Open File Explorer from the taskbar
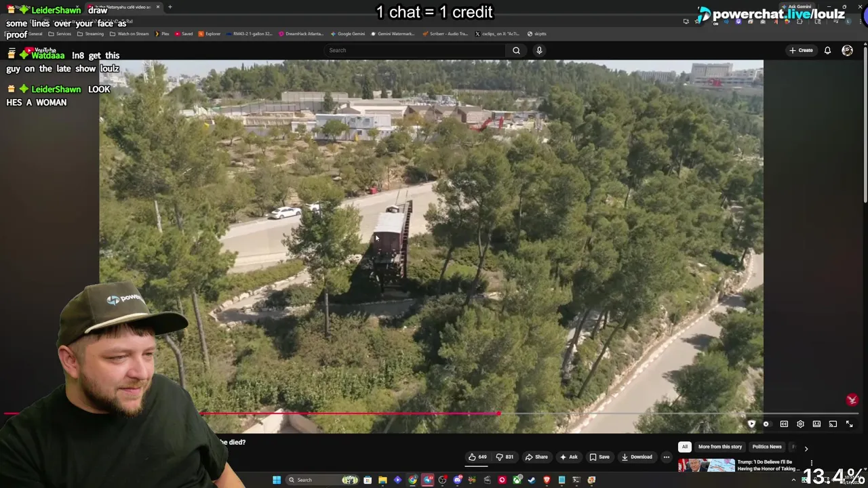The width and height of the screenshot is (868, 488). click(382, 480)
